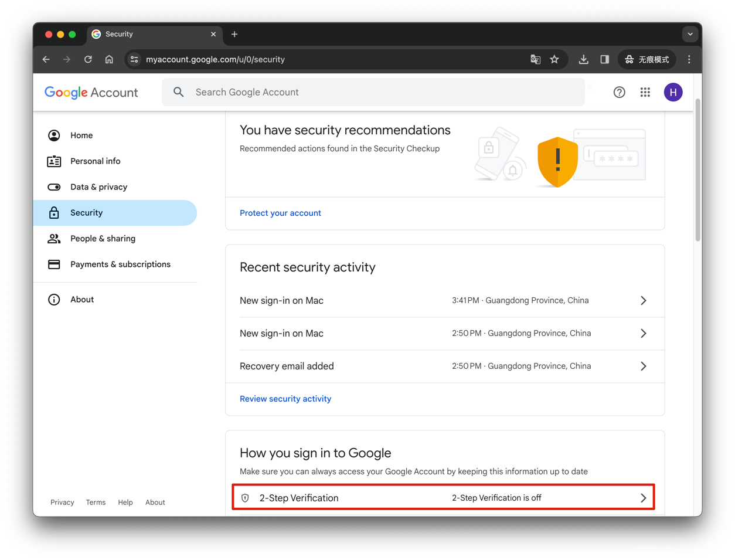Click the People & sharing icon

pos(54,239)
